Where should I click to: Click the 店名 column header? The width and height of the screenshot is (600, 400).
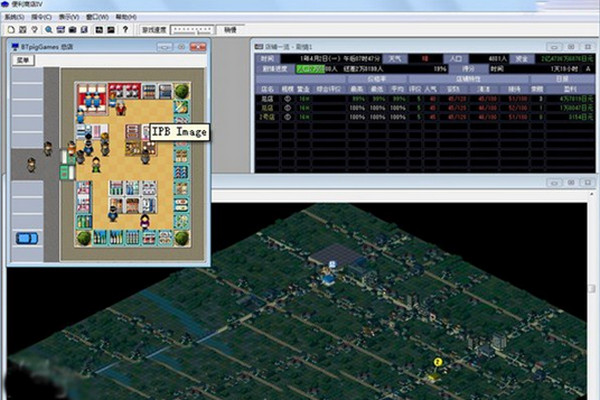click(267, 89)
